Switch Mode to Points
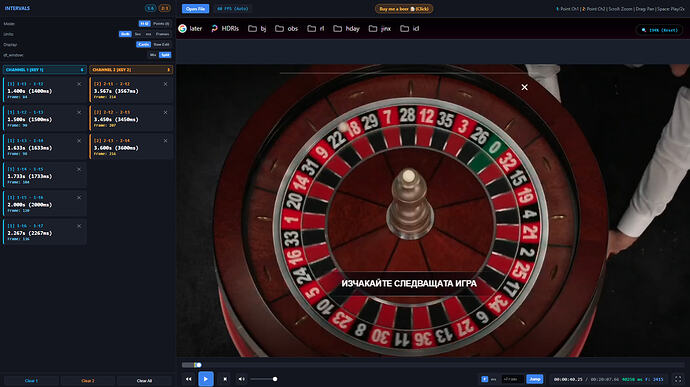The height and width of the screenshot is (387, 690). tap(161, 23)
